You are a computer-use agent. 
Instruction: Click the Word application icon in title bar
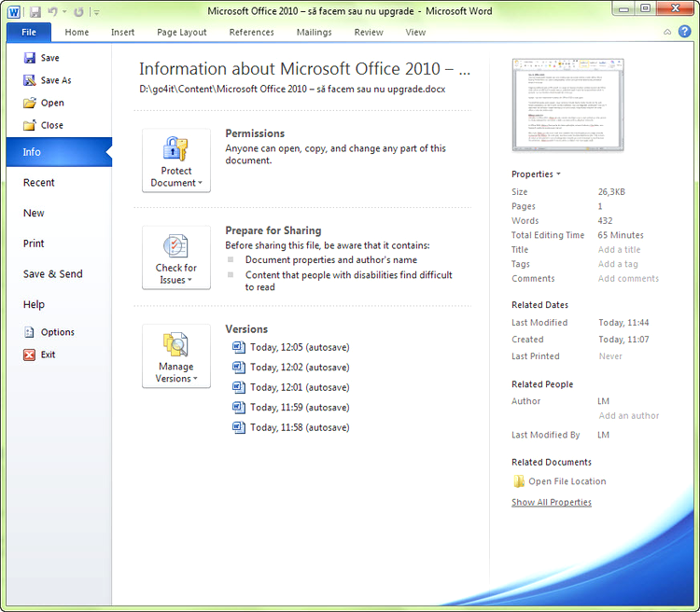point(14,11)
